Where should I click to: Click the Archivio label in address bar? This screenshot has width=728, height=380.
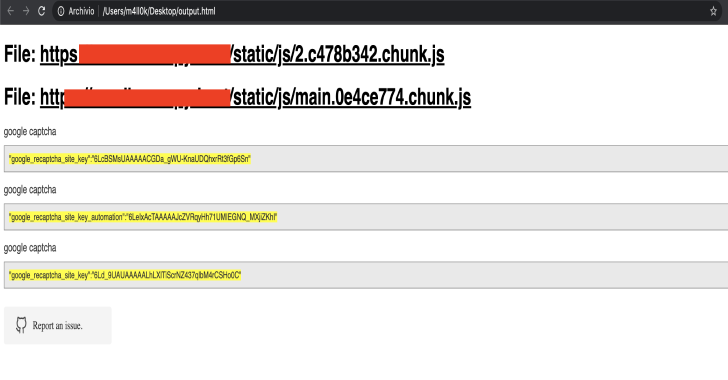81,11
